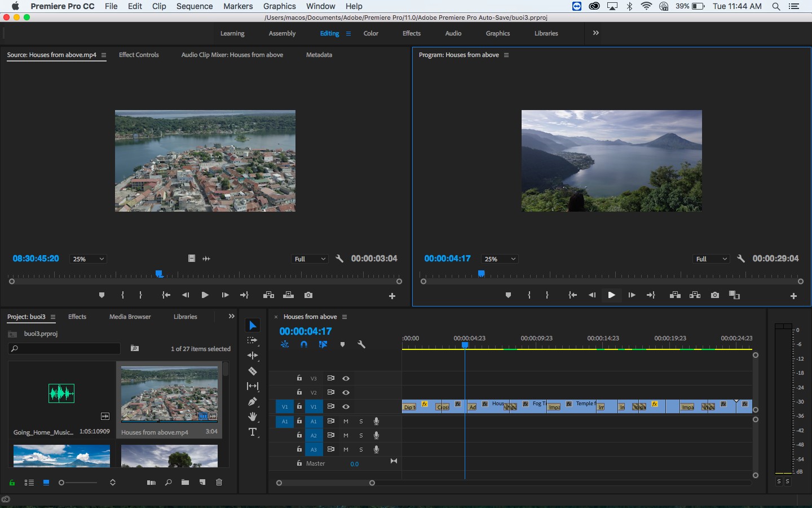Select the Slip tool
Viewport: 812px width, 508px height.
253,386
